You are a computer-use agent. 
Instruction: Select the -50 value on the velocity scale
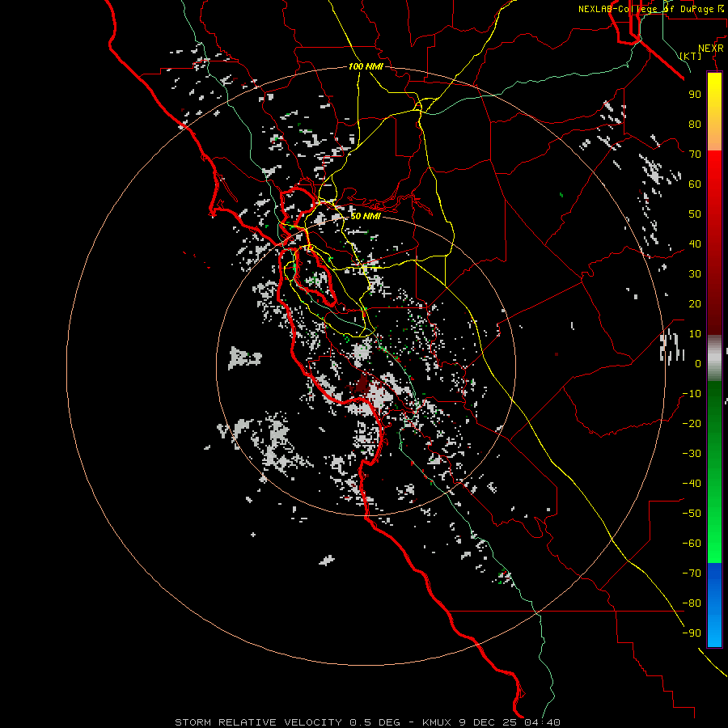point(692,514)
